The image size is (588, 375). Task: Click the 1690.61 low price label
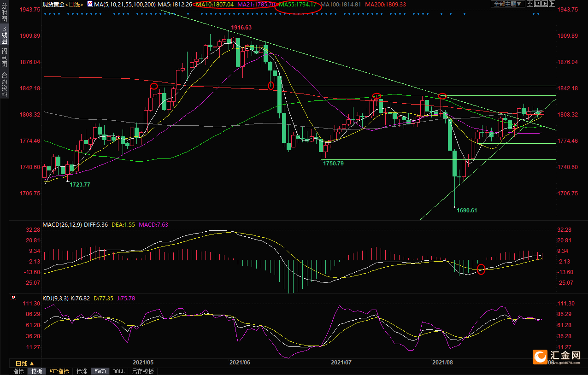pos(467,210)
